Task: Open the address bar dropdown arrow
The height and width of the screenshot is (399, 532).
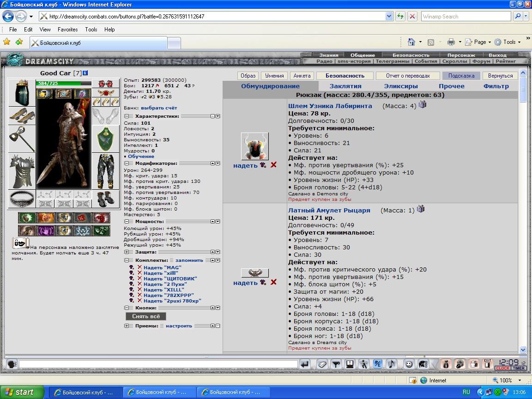Action: point(389,16)
